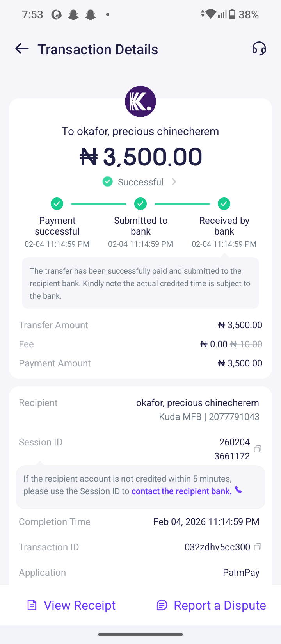Tap the Submitted to bank step checkmark
Screen dimensions: 281x644
[140, 203]
